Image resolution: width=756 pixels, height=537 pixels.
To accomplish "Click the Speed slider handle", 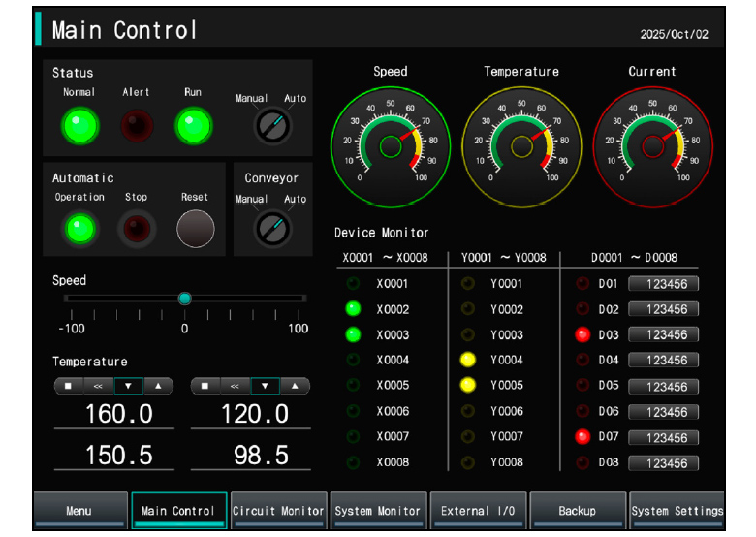I will (184, 299).
